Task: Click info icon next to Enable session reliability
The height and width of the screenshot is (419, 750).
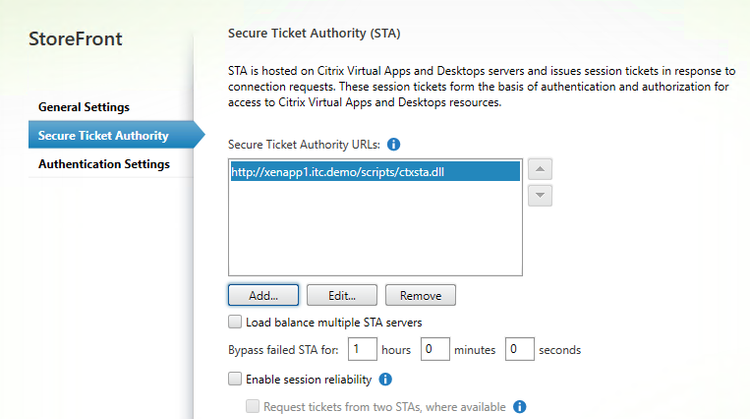Action: point(385,379)
